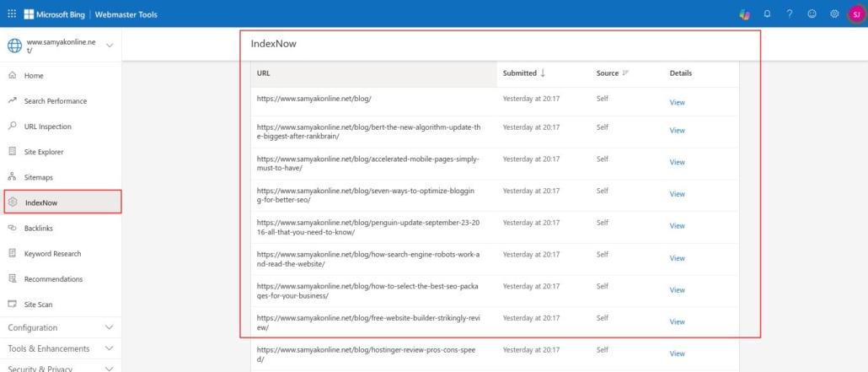Sort by Source column icon
The width and height of the screenshot is (868, 372).
[x=625, y=73]
